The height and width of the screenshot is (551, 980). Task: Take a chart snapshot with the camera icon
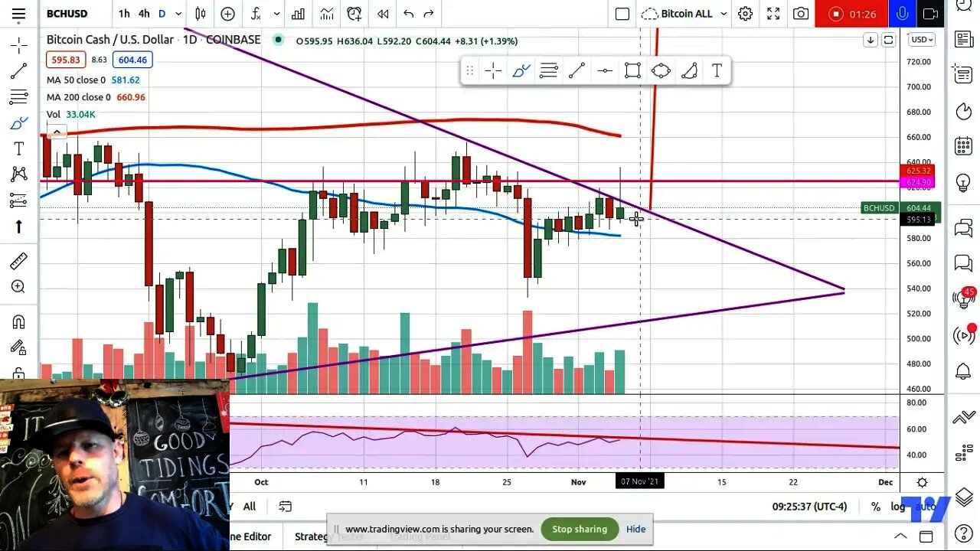pyautogui.click(x=801, y=14)
